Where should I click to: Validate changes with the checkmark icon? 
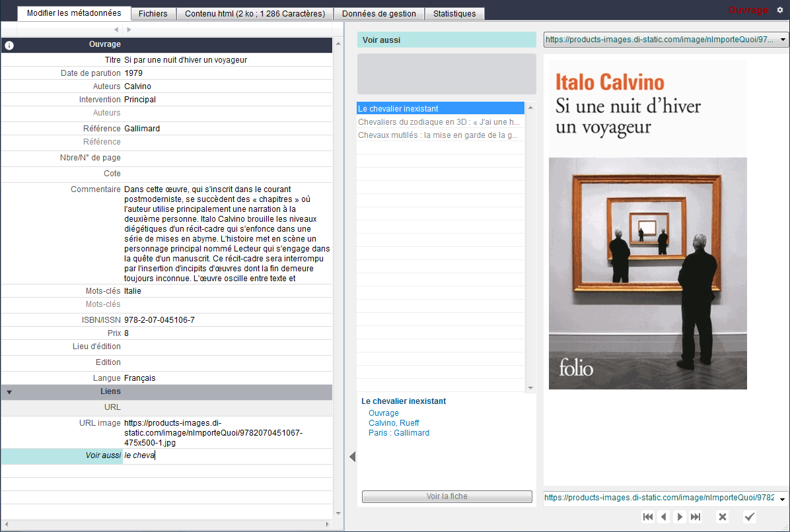click(750, 517)
